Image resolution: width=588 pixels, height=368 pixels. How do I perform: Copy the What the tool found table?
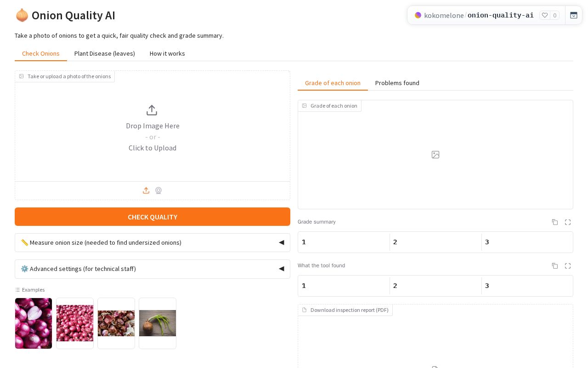coord(555,266)
